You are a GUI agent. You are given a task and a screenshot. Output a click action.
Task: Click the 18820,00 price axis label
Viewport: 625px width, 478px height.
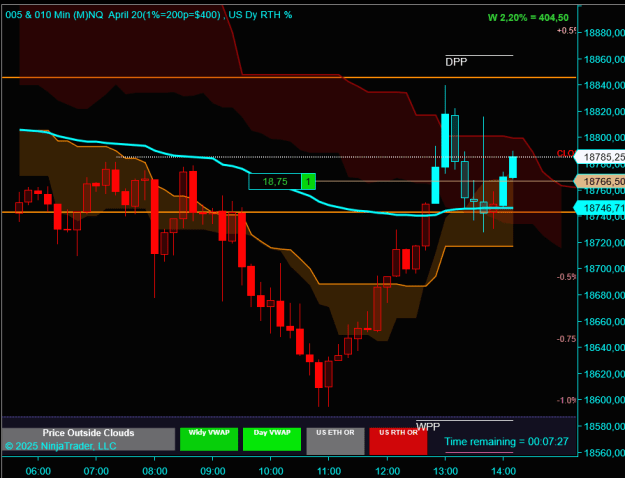[604, 111]
